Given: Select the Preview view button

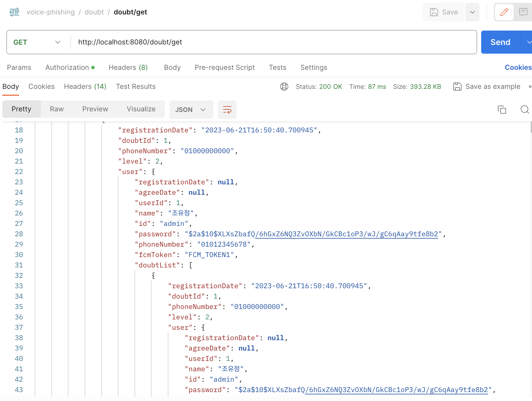Looking at the screenshot, I should click(95, 109).
